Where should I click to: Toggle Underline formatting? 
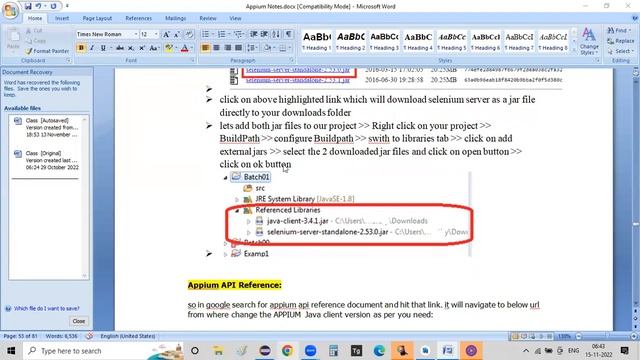103,48
